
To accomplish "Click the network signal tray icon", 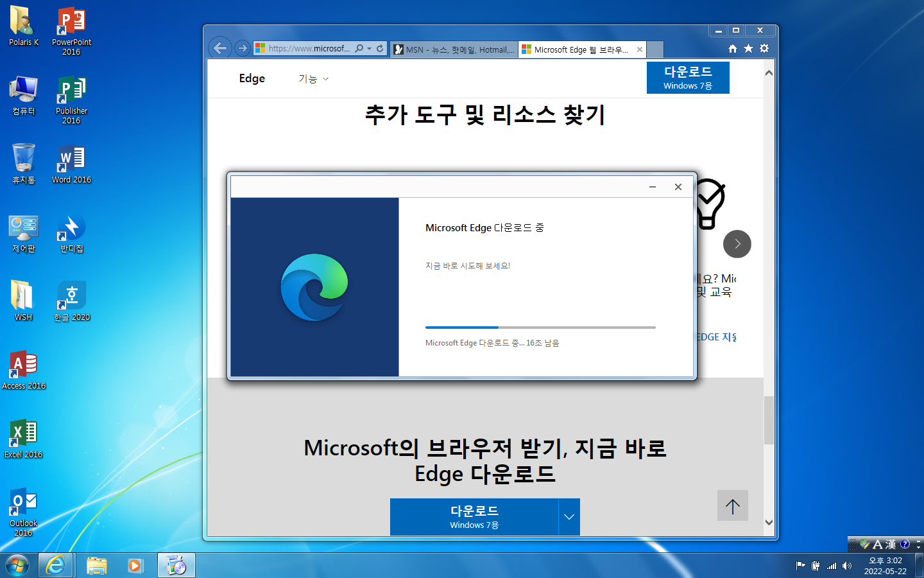I will click(x=832, y=566).
